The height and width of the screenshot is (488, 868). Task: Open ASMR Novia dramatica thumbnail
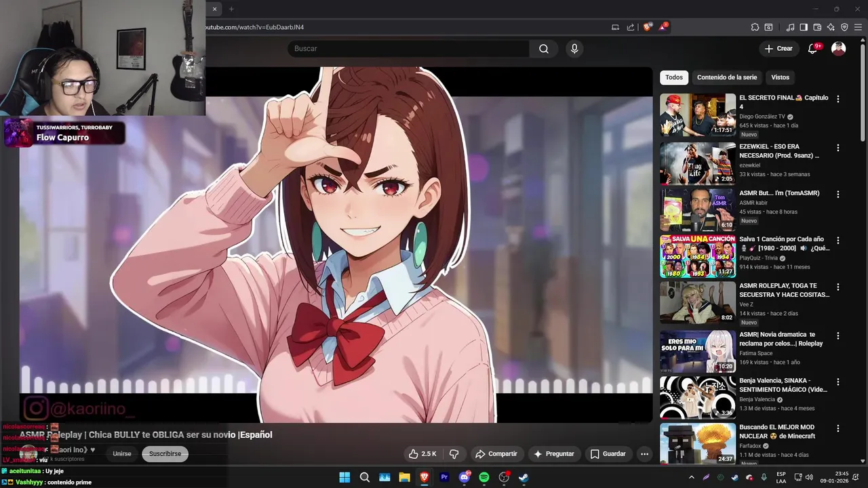point(698,351)
